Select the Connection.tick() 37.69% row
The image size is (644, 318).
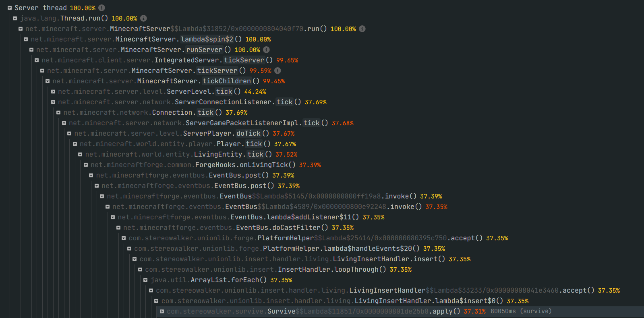click(155, 113)
